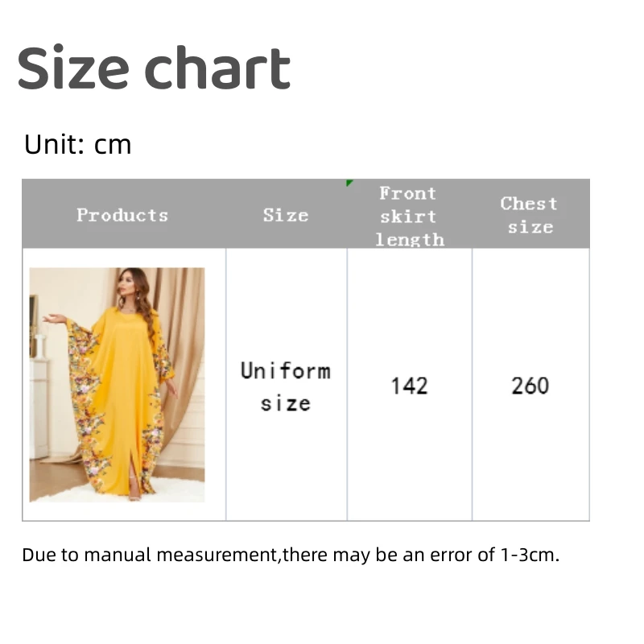Image resolution: width=644 pixels, height=644 pixels.
Task: Click the Chest size column header
Action: tap(529, 215)
